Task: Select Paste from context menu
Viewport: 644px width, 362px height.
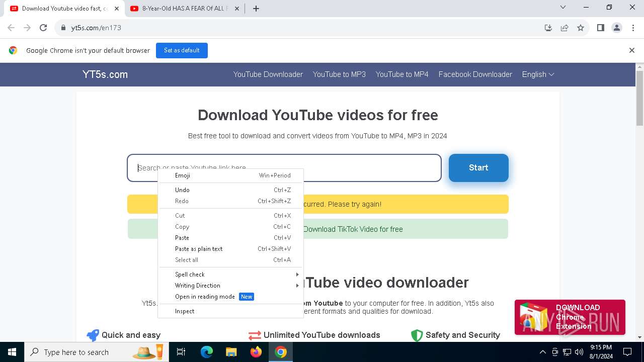Action: (x=231, y=238)
